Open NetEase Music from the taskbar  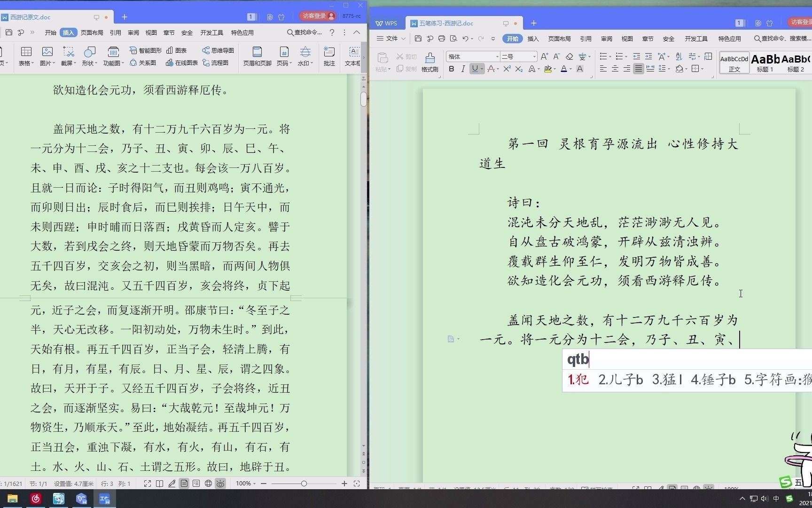(36, 499)
